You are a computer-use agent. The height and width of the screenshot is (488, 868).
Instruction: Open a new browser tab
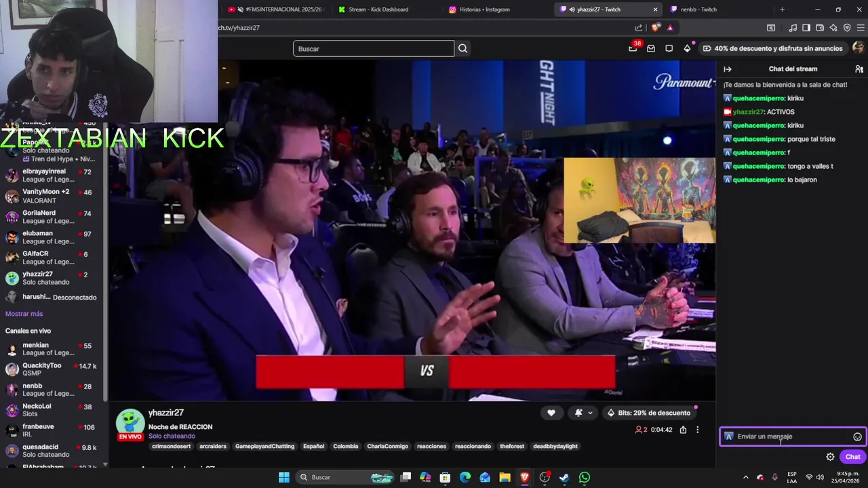(782, 9)
